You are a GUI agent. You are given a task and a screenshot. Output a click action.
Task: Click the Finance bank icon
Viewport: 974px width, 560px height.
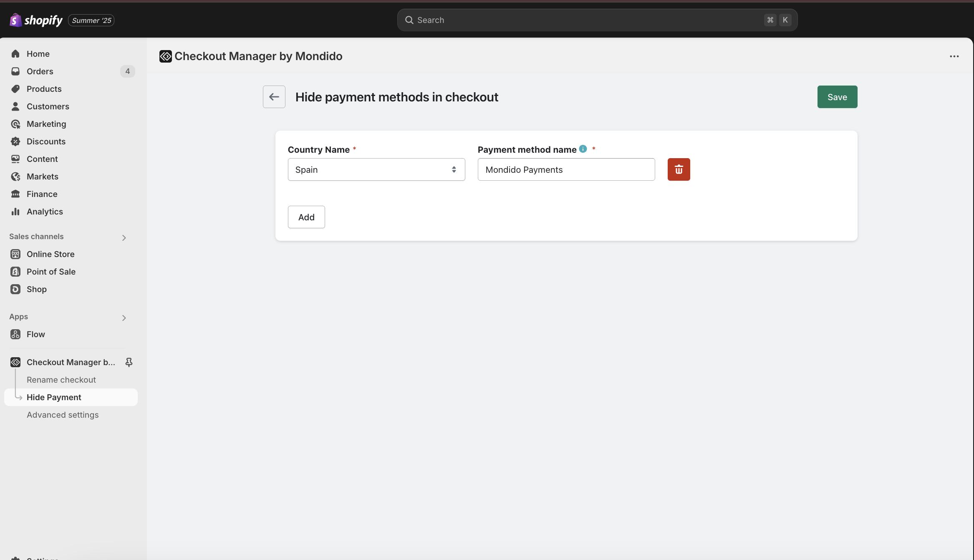[15, 194]
